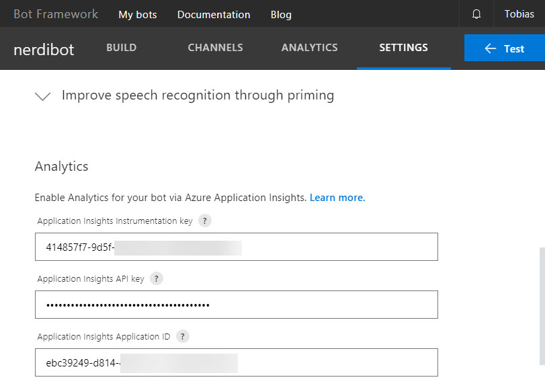The image size is (545, 392).
Task: Switch to the Build tab
Action: click(x=122, y=48)
